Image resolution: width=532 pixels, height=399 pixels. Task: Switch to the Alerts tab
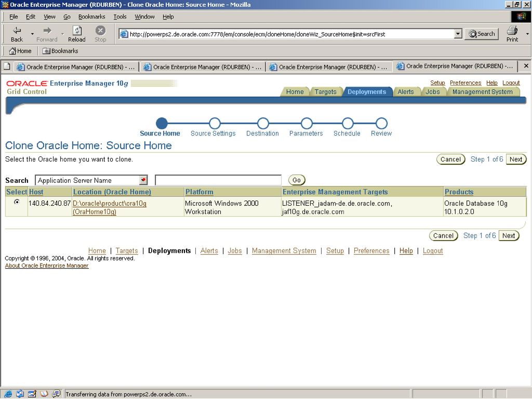406,92
